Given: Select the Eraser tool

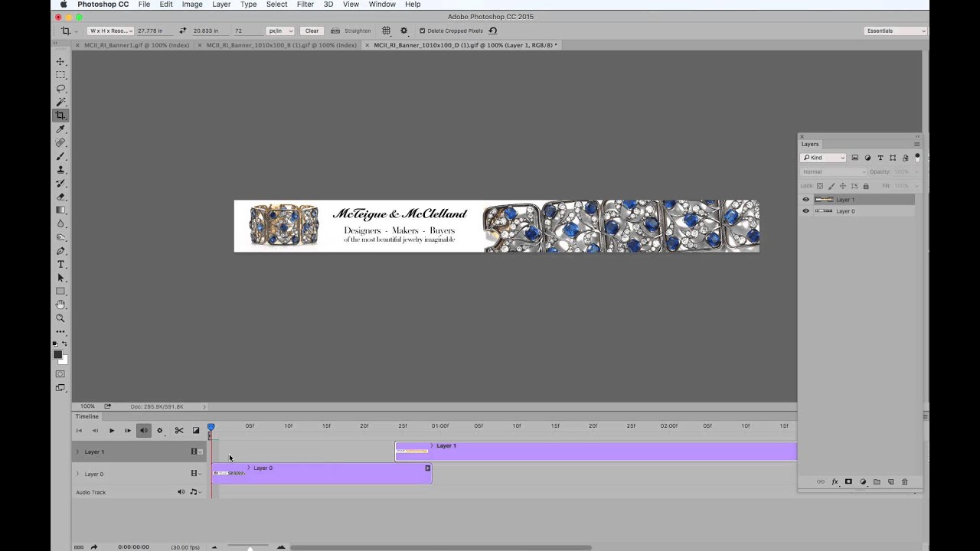Looking at the screenshot, I should tap(60, 197).
